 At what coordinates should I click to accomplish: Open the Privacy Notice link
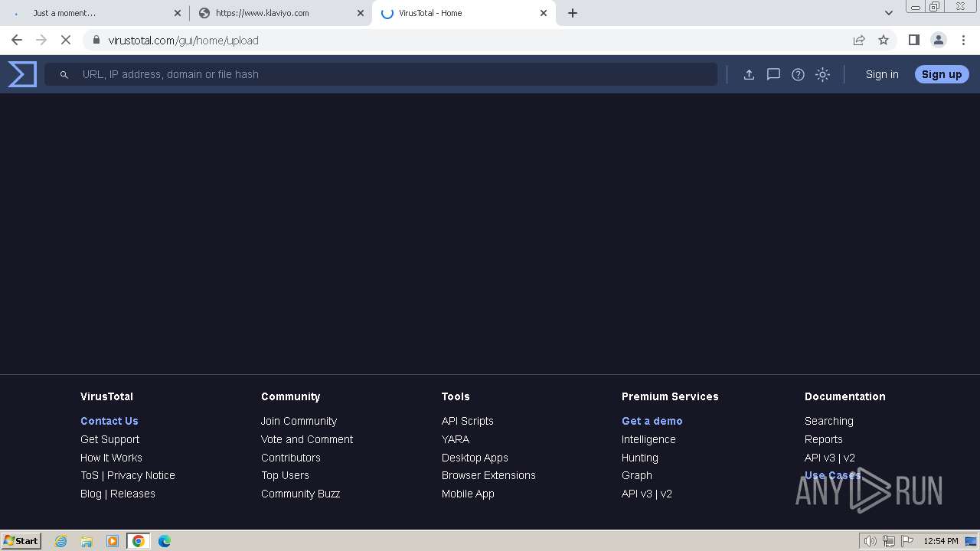click(141, 475)
